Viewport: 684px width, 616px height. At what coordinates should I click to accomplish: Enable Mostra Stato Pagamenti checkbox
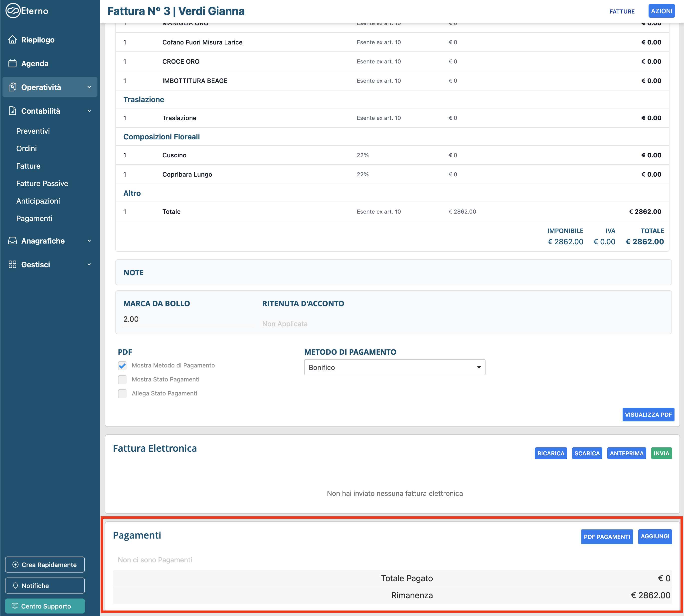(x=122, y=379)
